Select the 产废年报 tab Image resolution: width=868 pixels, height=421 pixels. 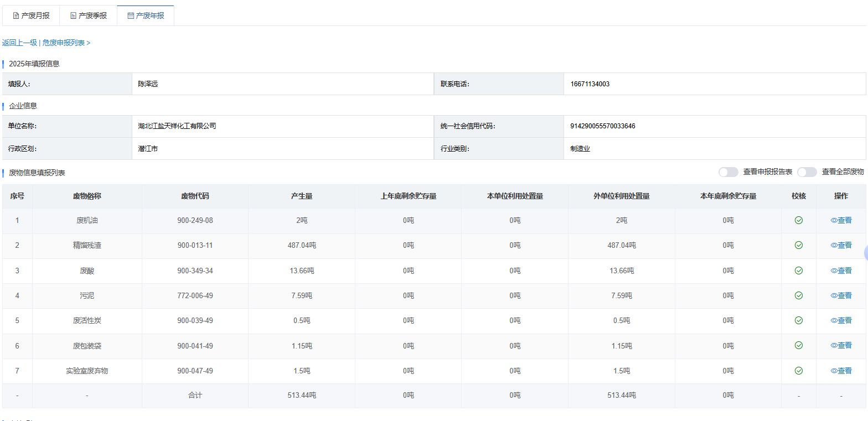click(x=146, y=15)
